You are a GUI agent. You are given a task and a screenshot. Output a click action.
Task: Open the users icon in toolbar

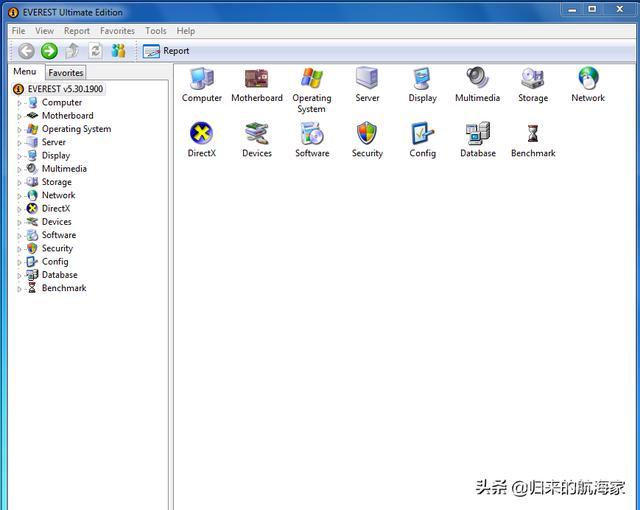[118, 51]
